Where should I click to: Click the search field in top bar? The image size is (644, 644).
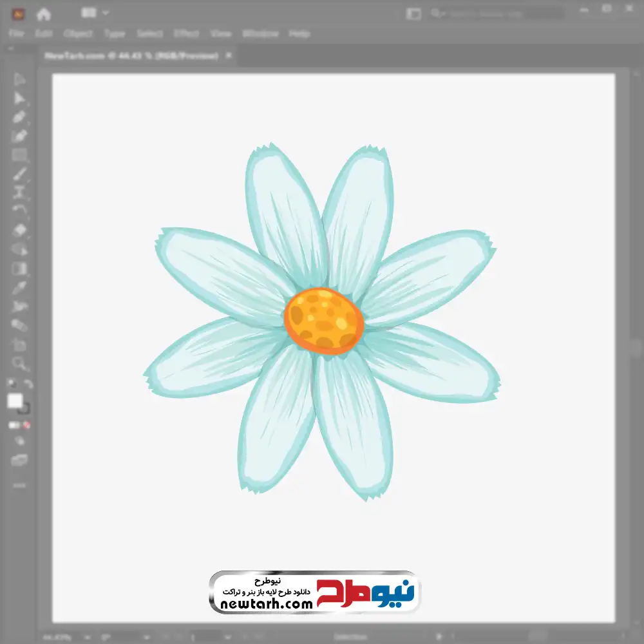[x=496, y=14]
